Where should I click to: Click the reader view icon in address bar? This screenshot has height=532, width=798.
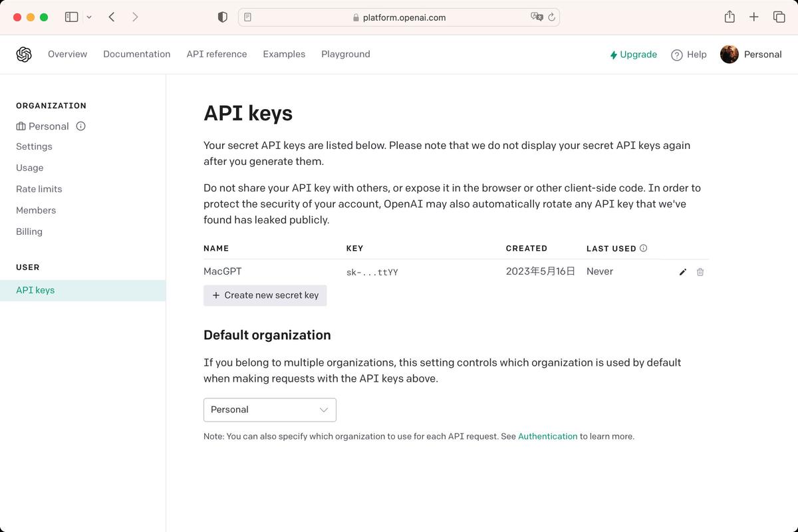(x=248, y=17)
